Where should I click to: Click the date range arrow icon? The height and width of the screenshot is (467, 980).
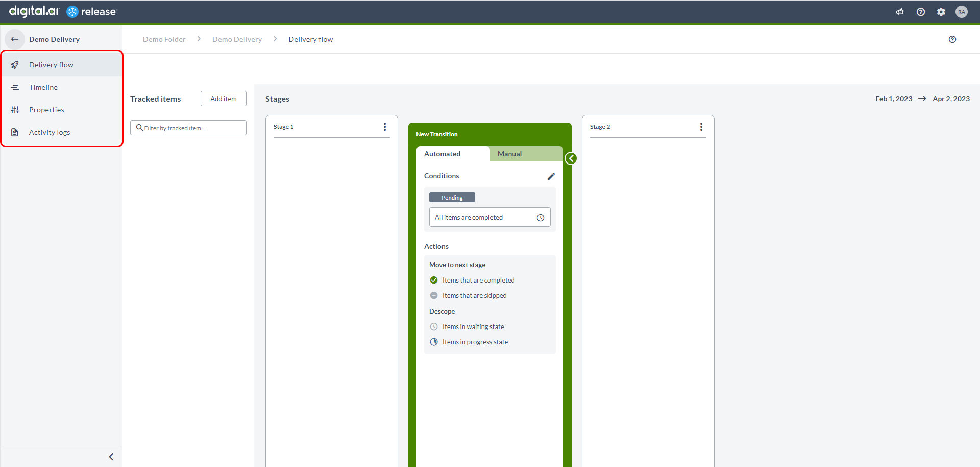point(922,99)
